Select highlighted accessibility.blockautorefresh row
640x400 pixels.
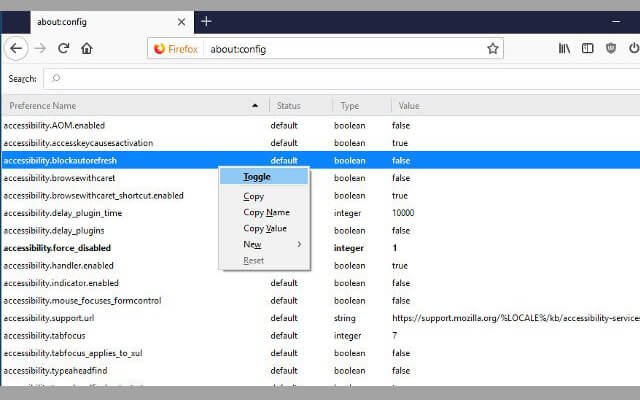[321, 160]
